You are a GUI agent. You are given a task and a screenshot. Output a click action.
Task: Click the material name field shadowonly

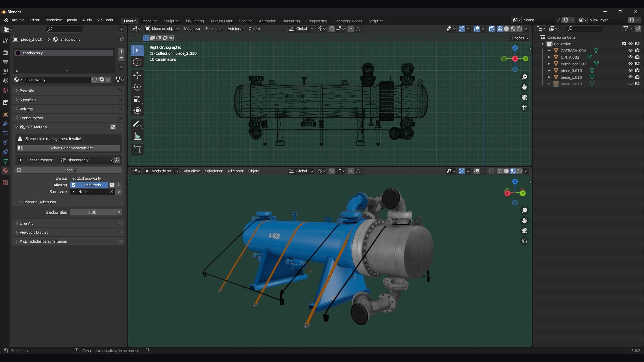pos(57,80)
